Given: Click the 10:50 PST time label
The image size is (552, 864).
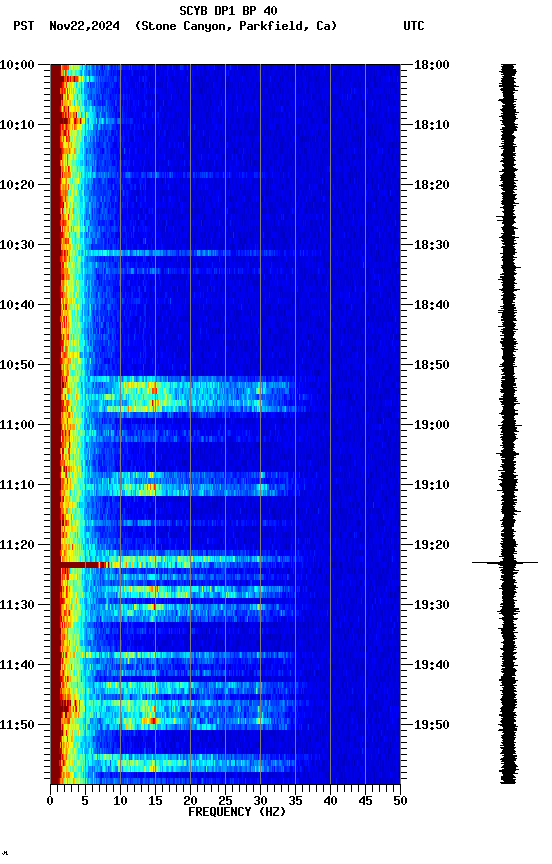Looking at the screenshot, I should [17, 365].
